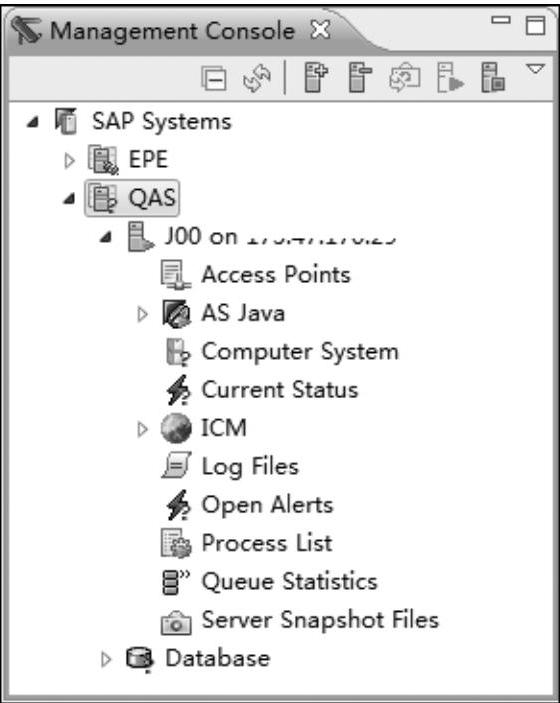Click the Add SAP system icon

point(316,78)
